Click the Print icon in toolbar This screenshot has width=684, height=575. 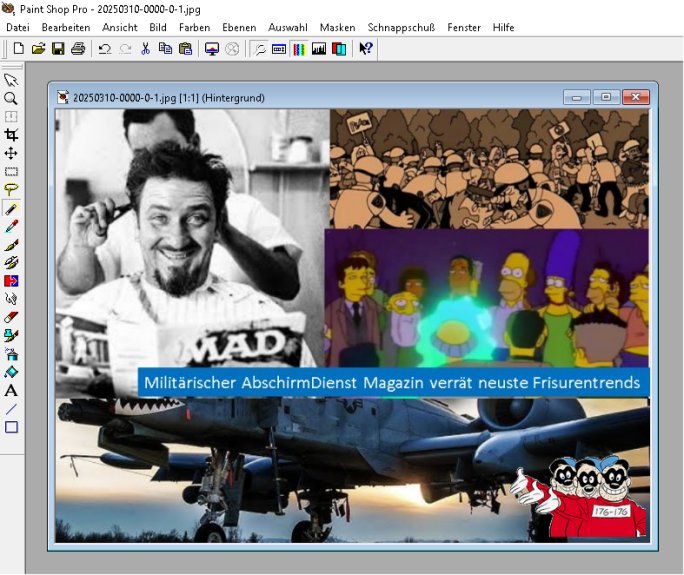(78, 48)
